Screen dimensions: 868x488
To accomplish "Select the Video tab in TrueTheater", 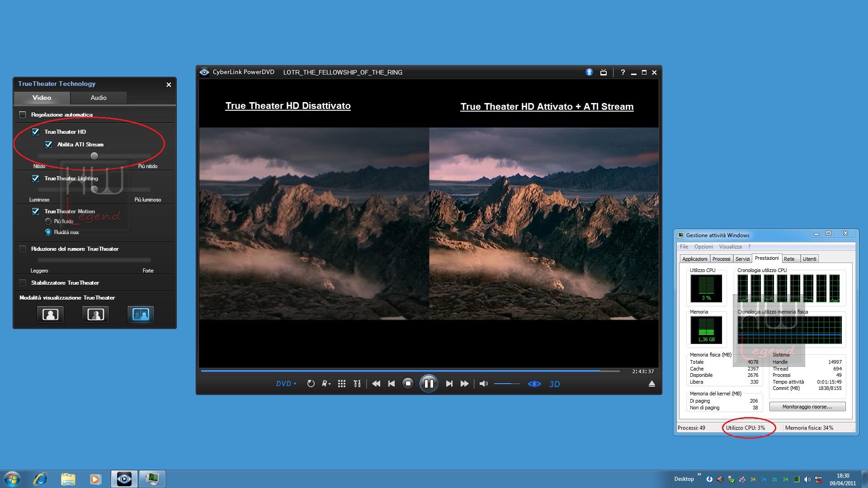I will [x=42, y=98].
